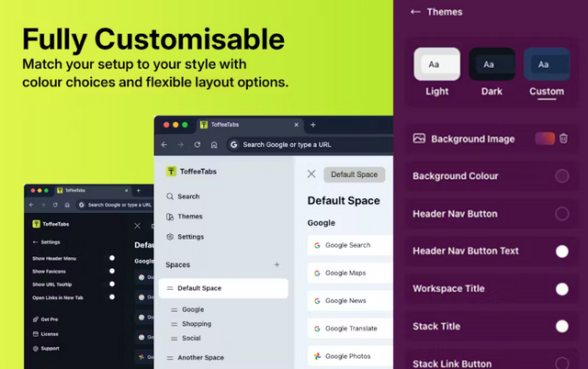Open new tab in front browser window
This screenshot has width=588, height=369.
pyautogui.click(x=312, y=125)
